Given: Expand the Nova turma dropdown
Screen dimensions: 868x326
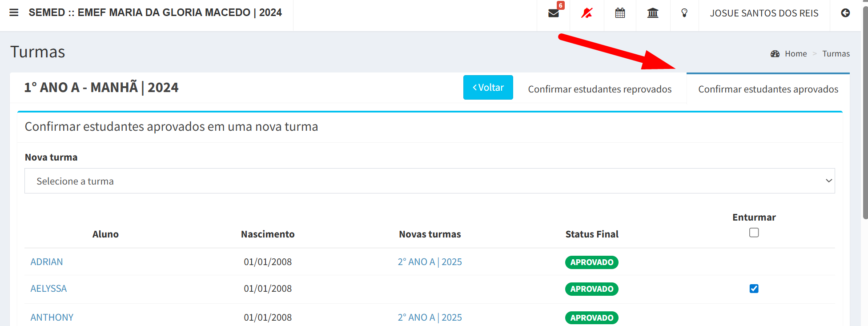Looking at the screenshot, I should 430,181.
